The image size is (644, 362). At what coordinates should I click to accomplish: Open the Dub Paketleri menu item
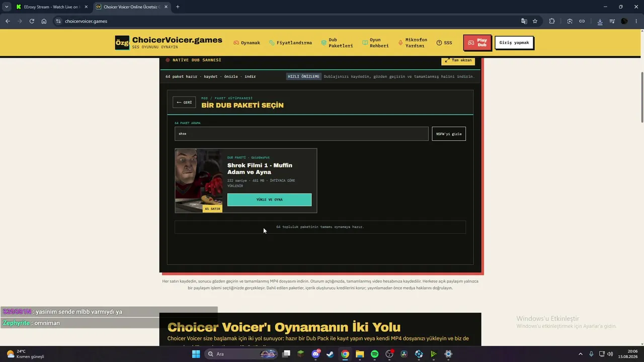[337, 43]
